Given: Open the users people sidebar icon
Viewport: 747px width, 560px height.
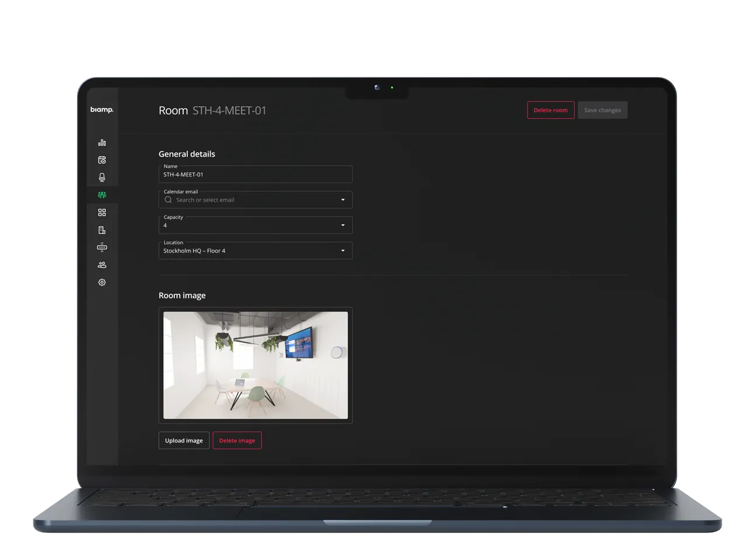Looking at the screenshot, I should pos(102,265).
